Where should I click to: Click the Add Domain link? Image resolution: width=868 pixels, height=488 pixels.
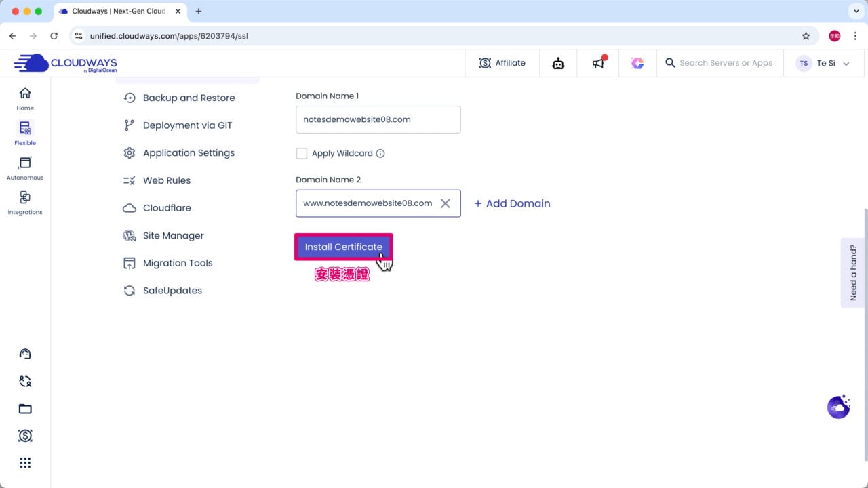512,203
